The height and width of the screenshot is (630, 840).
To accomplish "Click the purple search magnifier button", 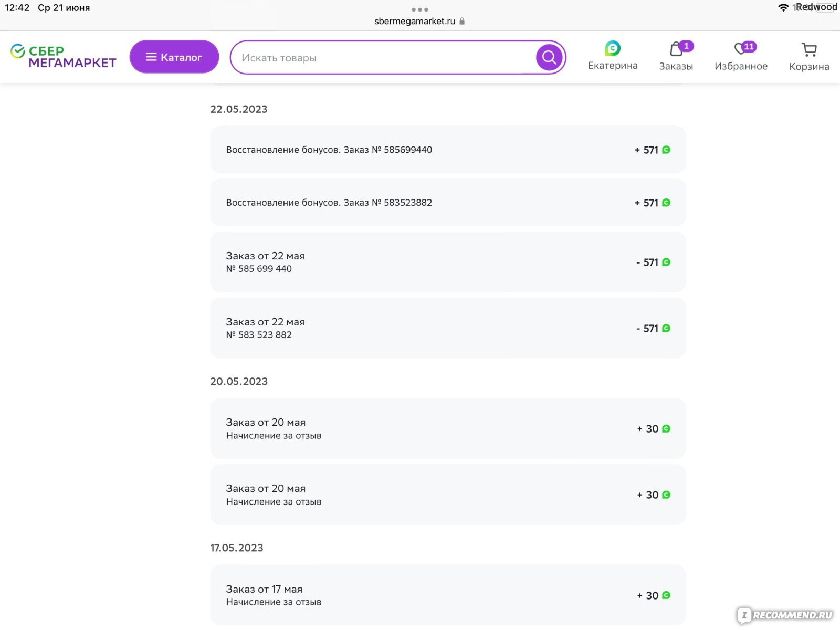I will point(549,57).
